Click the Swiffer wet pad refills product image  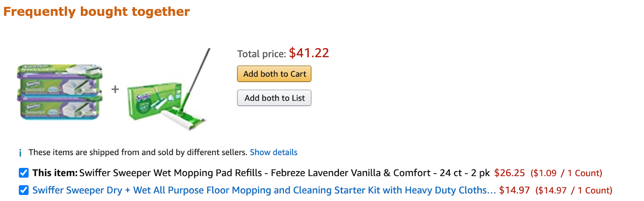click(x=60, y=92)
